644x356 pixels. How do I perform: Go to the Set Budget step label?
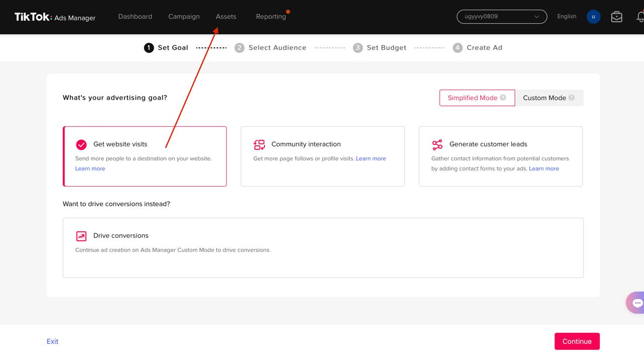386,48
